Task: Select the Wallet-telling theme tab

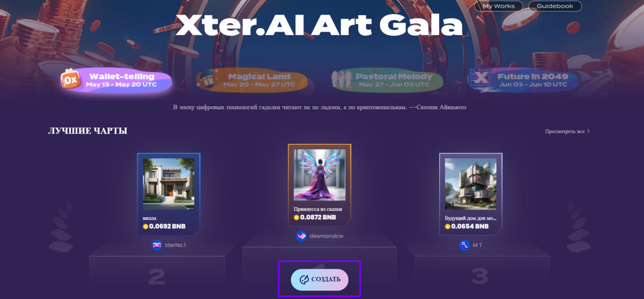Action: (116, 80)
